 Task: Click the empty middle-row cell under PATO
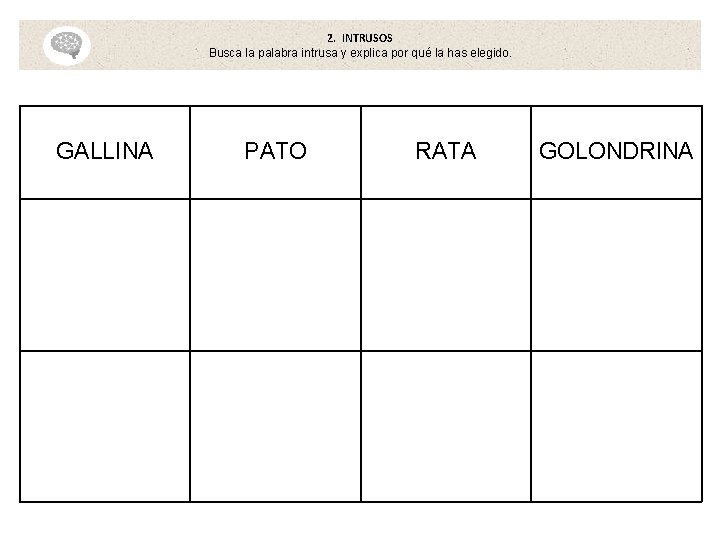[x=275, y=275]
